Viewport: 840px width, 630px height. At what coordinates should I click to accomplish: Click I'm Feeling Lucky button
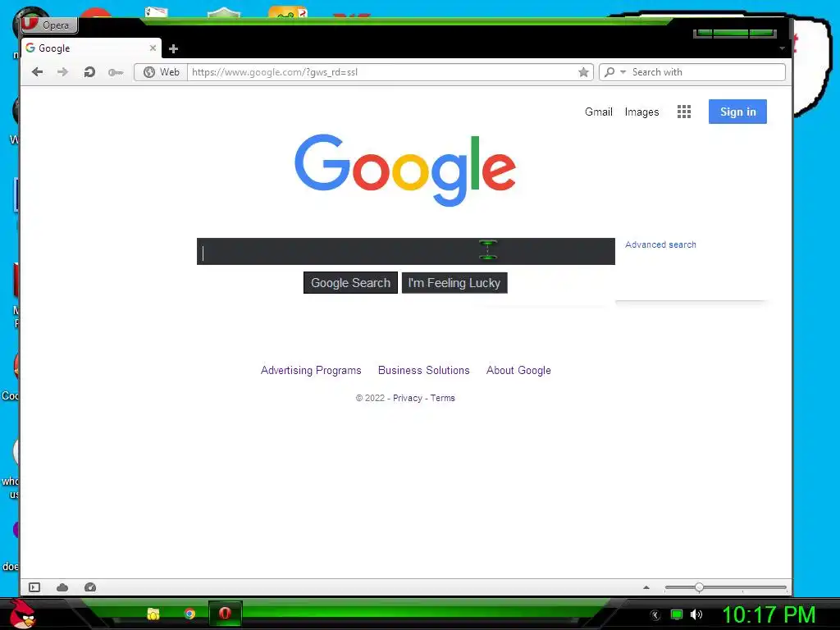(454, 283)
